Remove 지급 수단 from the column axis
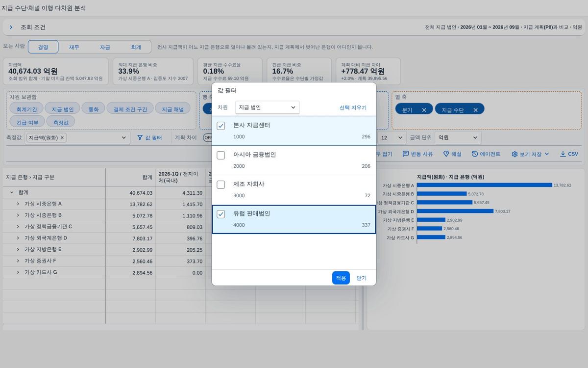588x368 pixels. click(475, 110)
